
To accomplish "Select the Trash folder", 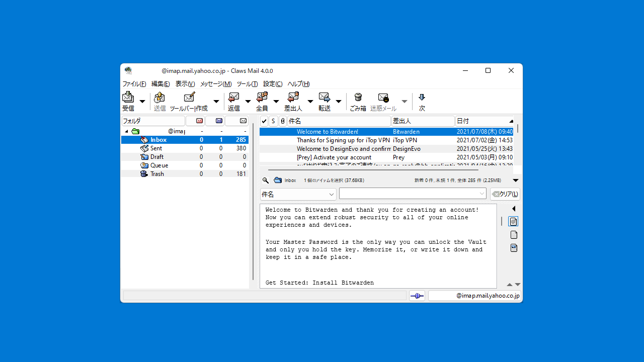I will (185, 174).
